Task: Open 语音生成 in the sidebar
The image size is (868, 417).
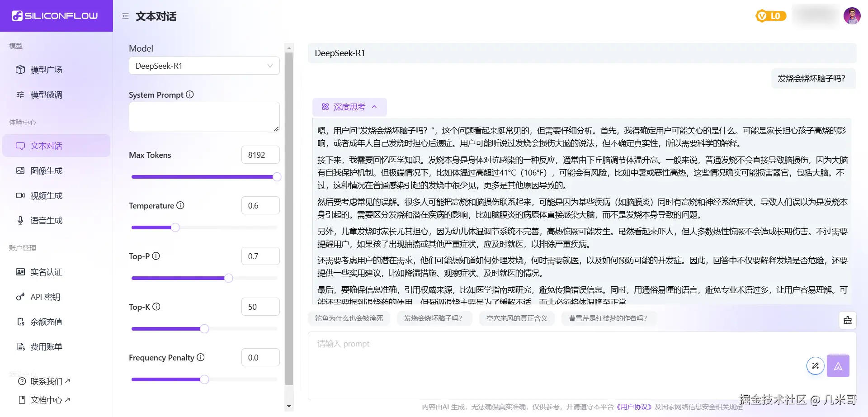Action: tap(47, 220)
